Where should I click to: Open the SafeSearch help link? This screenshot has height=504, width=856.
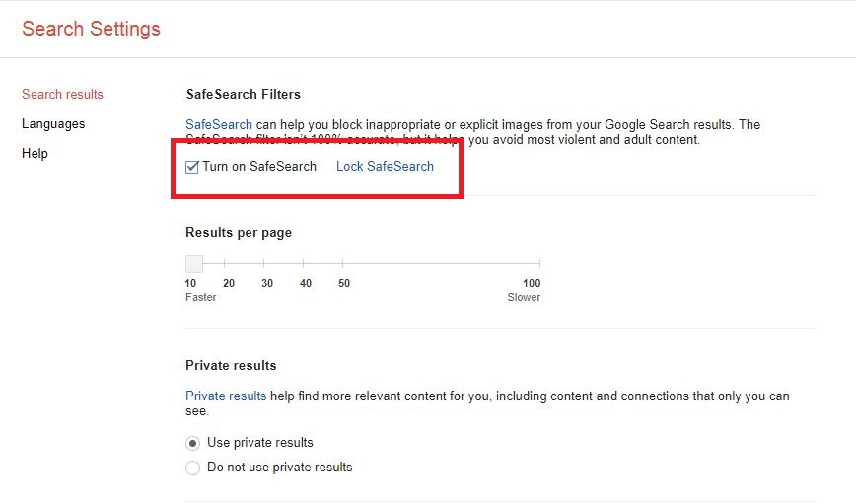(x=219, y=125)
